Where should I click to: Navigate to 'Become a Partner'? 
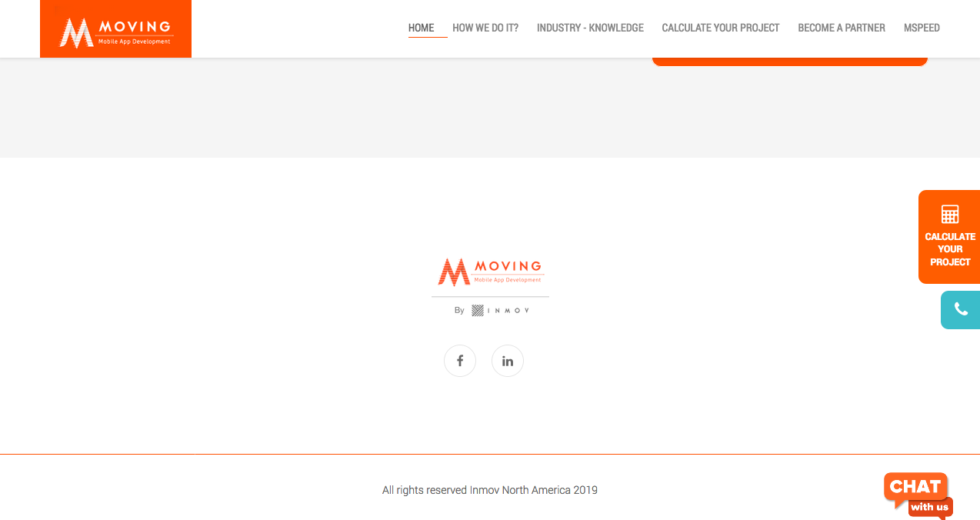pyautogui.click(x=842, y=28)
